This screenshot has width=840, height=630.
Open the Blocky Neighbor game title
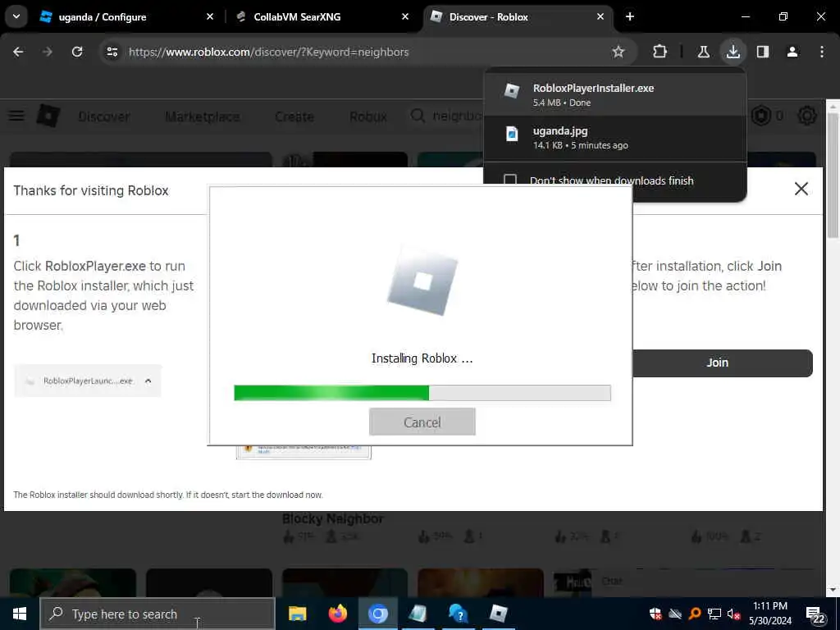pos(333,518)
